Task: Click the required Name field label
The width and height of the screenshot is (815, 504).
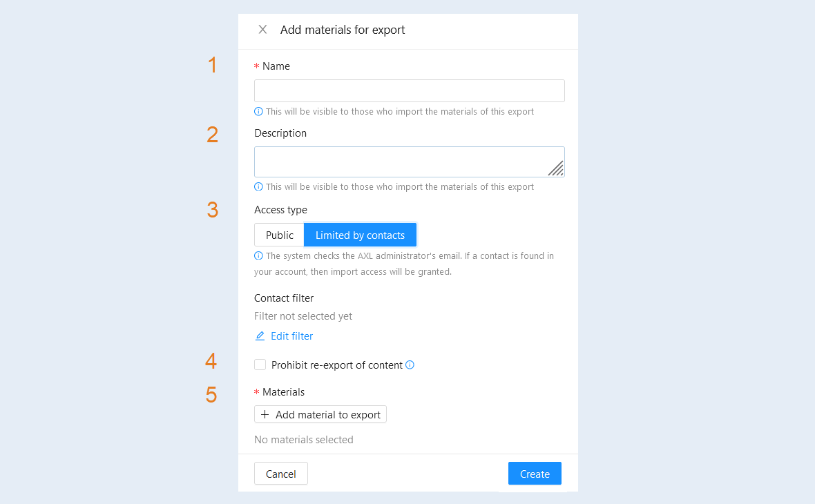Action: point(276,66)
